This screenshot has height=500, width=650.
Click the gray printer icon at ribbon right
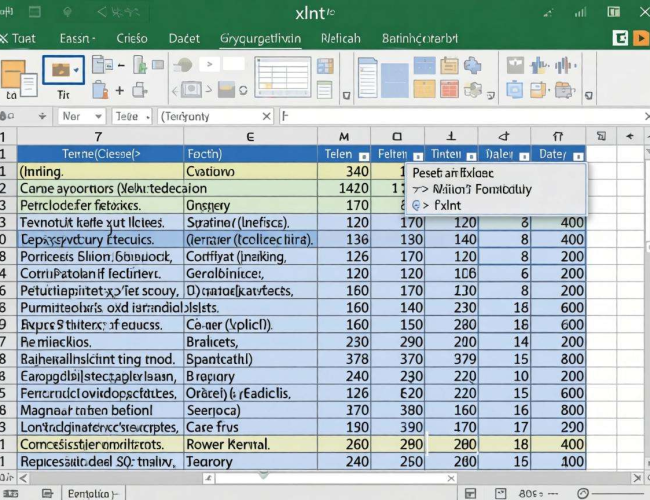pyautogui.click(x=564, y=90)
